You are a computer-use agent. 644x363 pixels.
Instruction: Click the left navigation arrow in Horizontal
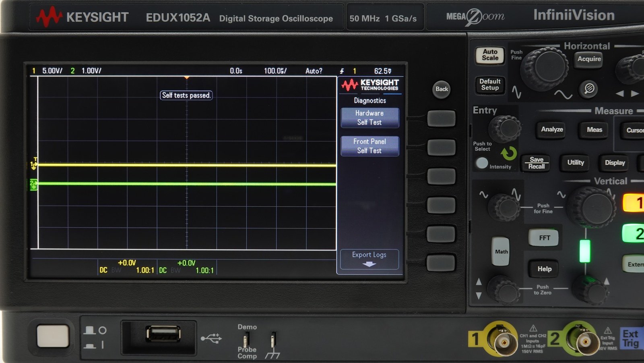pyautogui.click(x=620, y=94)
